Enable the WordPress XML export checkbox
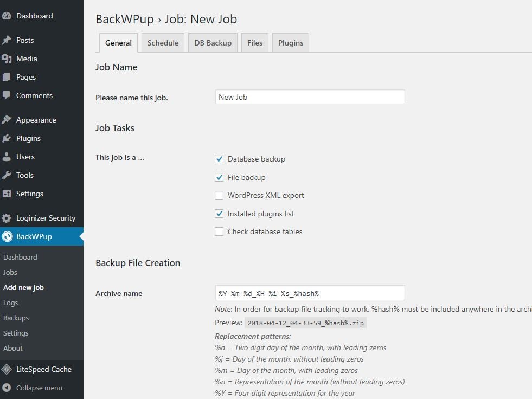 point(219,195)
